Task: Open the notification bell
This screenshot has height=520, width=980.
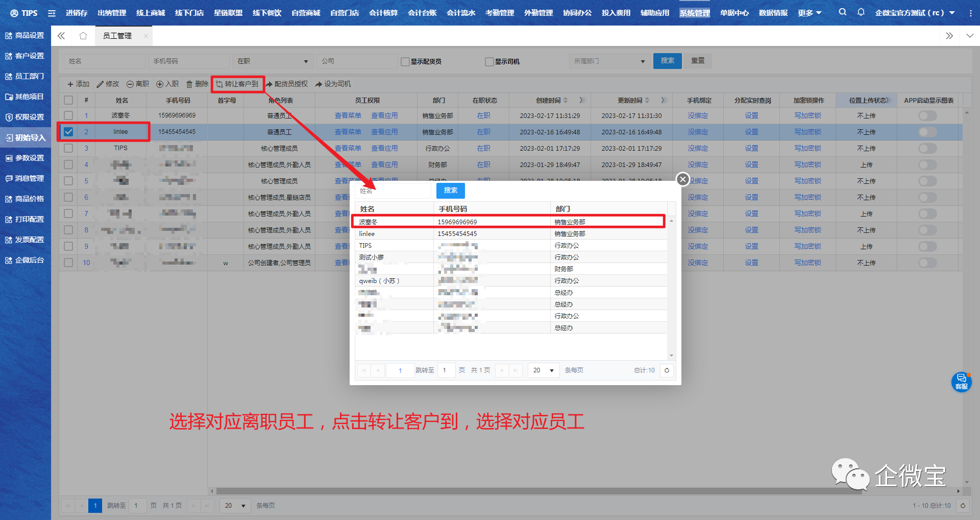Action: point(861,12)
